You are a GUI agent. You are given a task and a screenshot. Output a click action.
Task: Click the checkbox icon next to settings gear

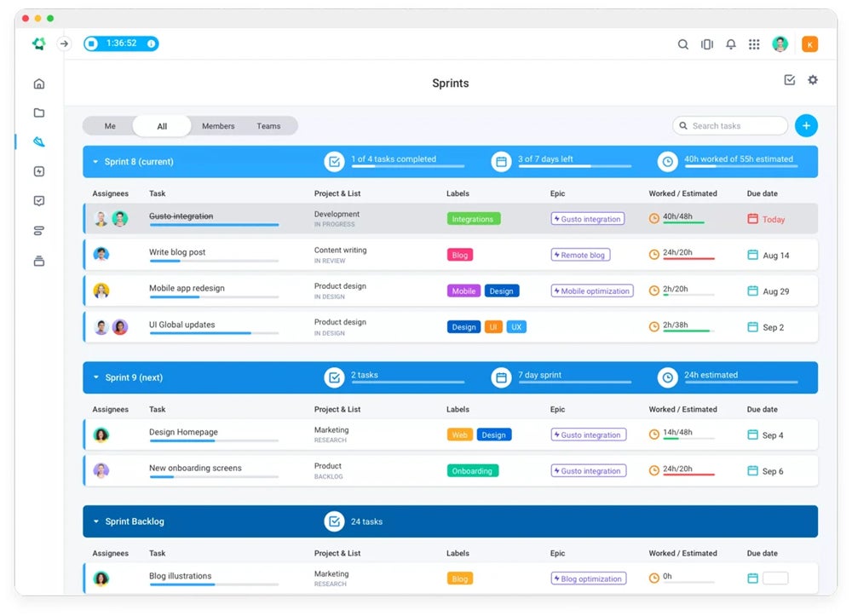[790, 80]
